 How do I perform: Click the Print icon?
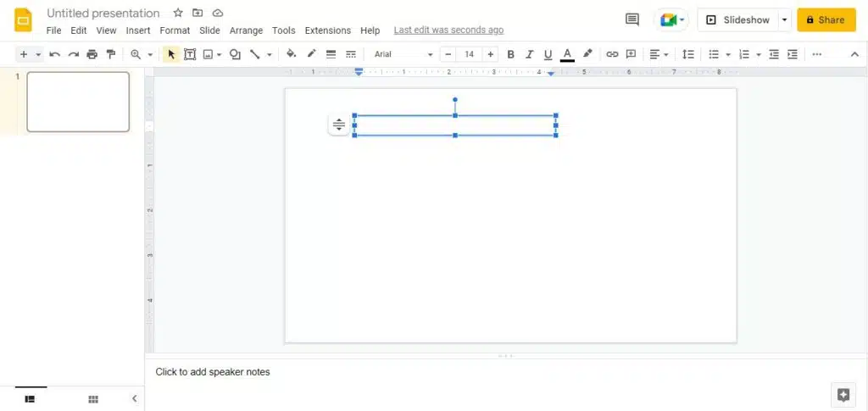click(92, 54)
